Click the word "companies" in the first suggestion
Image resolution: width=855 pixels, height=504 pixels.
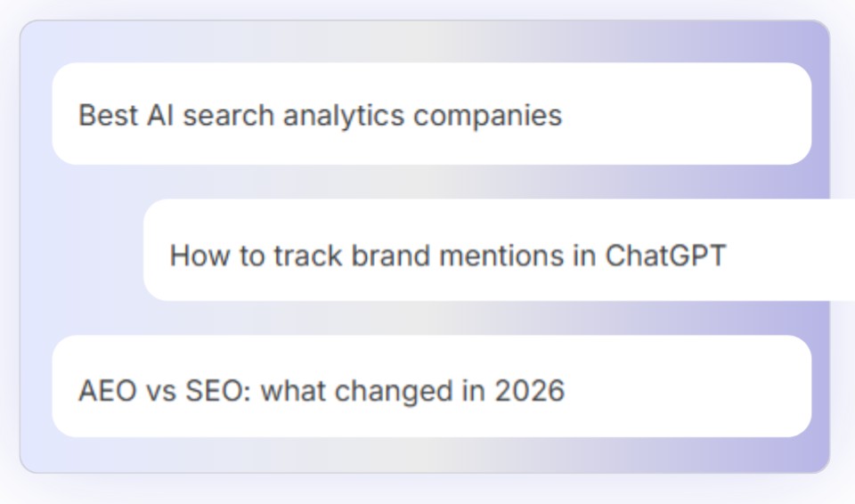(487, 116)
